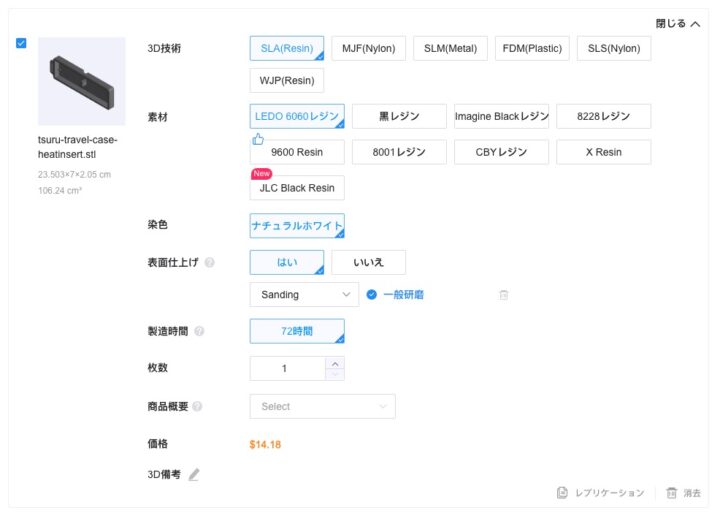The image size is (720, 516).
Task: Toggle the 一般研磨 checked option
Action: click(x=372, y=295)
